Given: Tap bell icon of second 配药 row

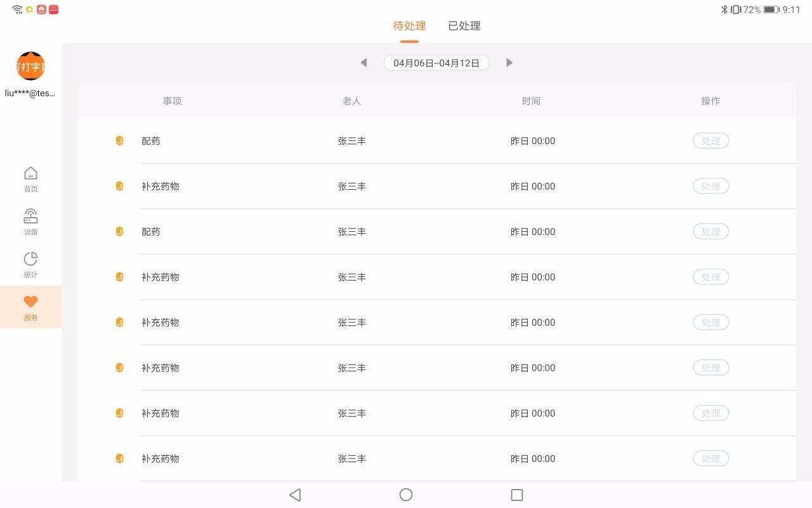Looking at the screenshot, I should (x=119, y=232).
